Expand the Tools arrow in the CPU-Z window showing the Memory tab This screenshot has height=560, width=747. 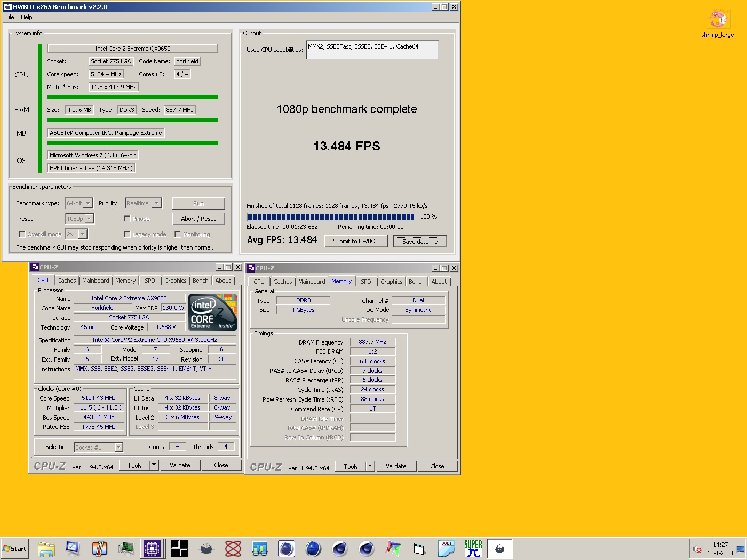(370, 466)
